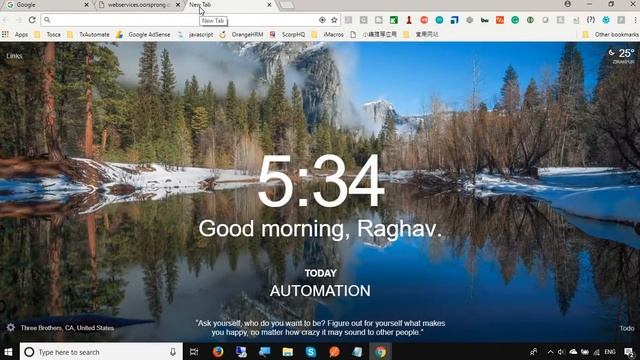Open the javascript bookmark
The width and height of the screenshot is (640, 360).
click(x=196, y=35)
